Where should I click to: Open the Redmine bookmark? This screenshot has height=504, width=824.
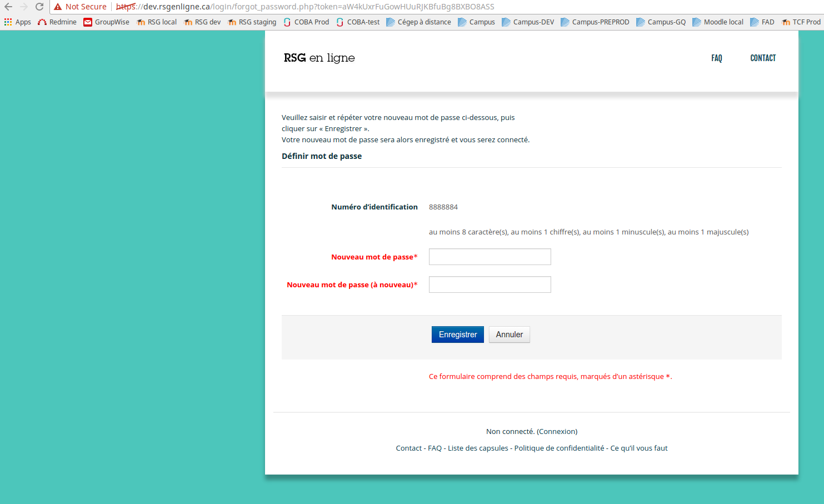[x=57, y=22]
